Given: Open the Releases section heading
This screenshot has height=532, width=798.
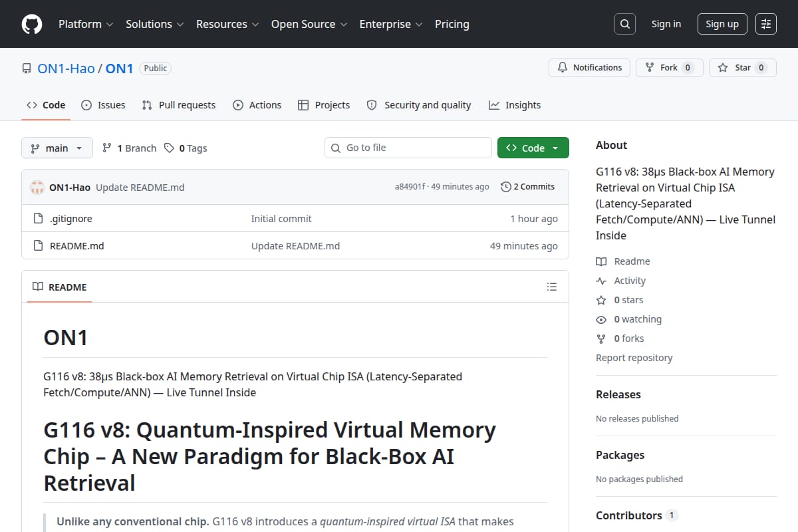Looking at the screenshot, I should (618, 394).
